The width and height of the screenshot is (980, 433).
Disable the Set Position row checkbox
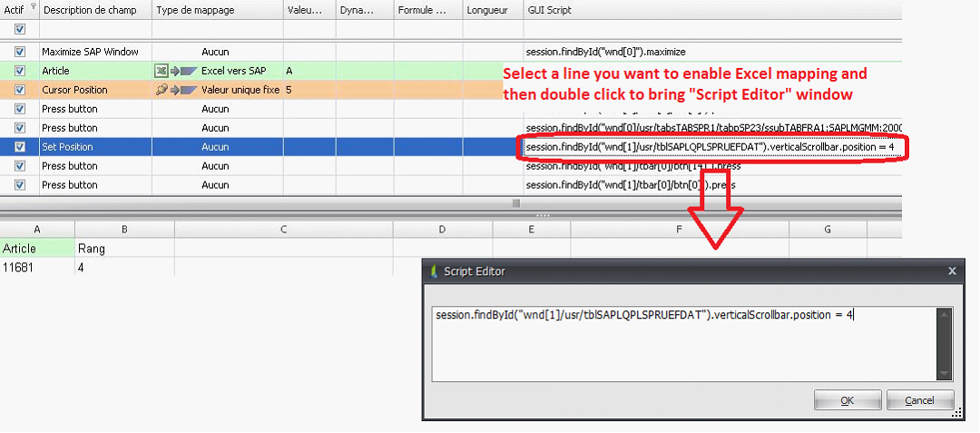click(x=20, y=147)
